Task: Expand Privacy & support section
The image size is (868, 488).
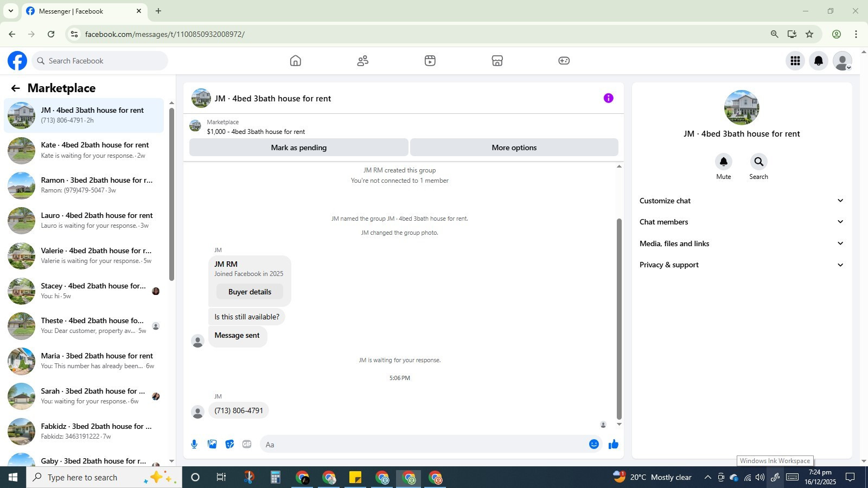Action: coord(741,265)
